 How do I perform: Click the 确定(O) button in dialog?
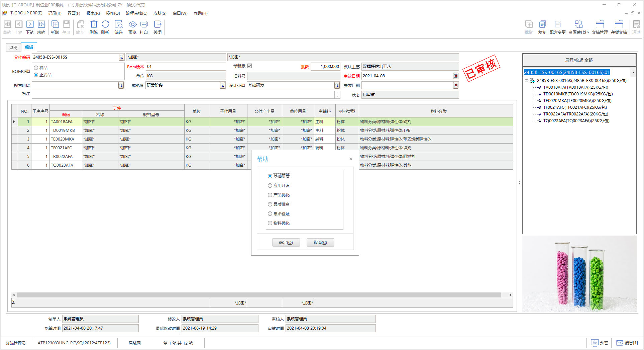[x=286, y=243]
